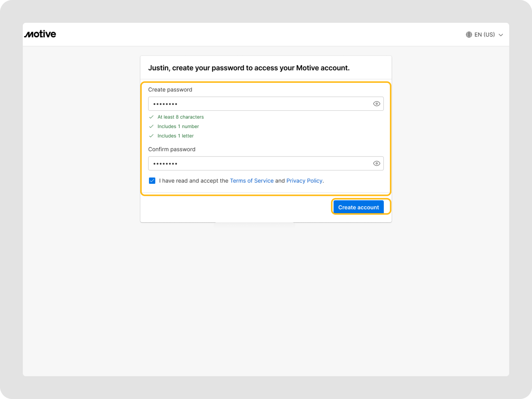Screen dimensions: 532x399
Task: Click the eye icon in Confirm password field
Action: (x=376, y=163)
